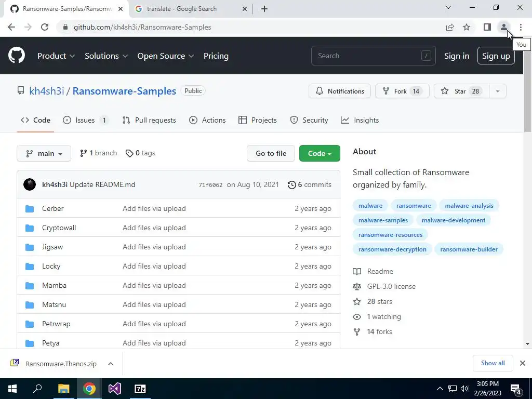Screen dimensions: 532x399
Task: Switch to the Insights tab
Action: 360,120
